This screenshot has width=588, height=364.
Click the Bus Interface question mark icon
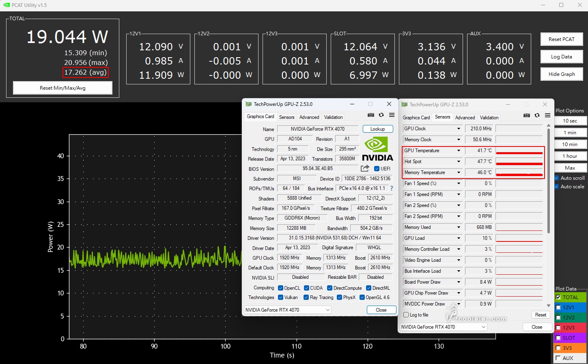(x=392, y=188)
